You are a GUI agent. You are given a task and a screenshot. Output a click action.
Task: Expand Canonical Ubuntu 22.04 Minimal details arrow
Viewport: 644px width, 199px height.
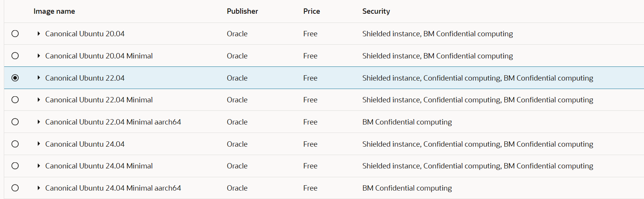tap(39, 100)
